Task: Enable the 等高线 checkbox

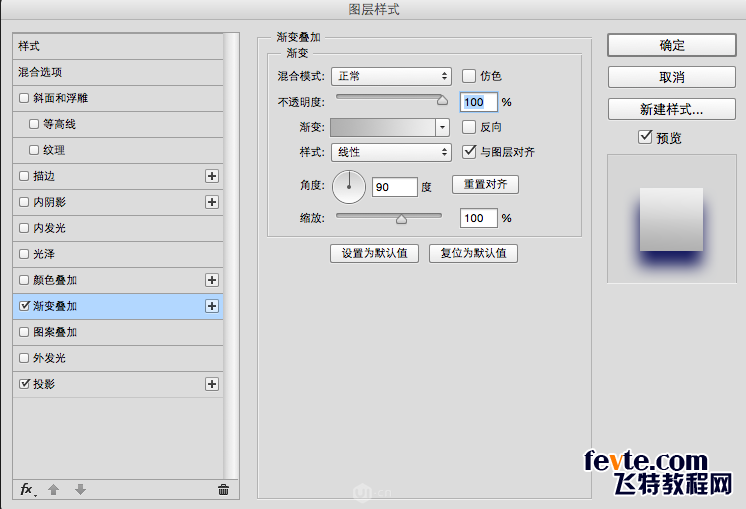Action: pyautogui.click(x=34, y=124)
